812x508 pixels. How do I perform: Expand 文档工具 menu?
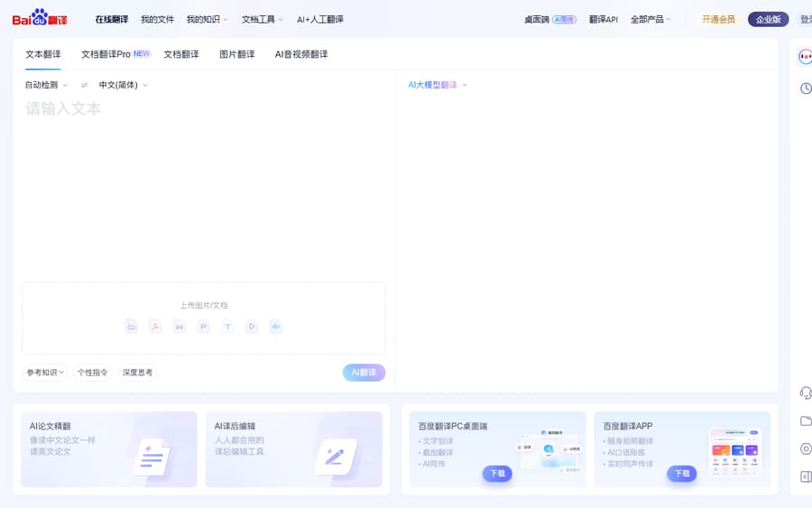tap(262, 19)
